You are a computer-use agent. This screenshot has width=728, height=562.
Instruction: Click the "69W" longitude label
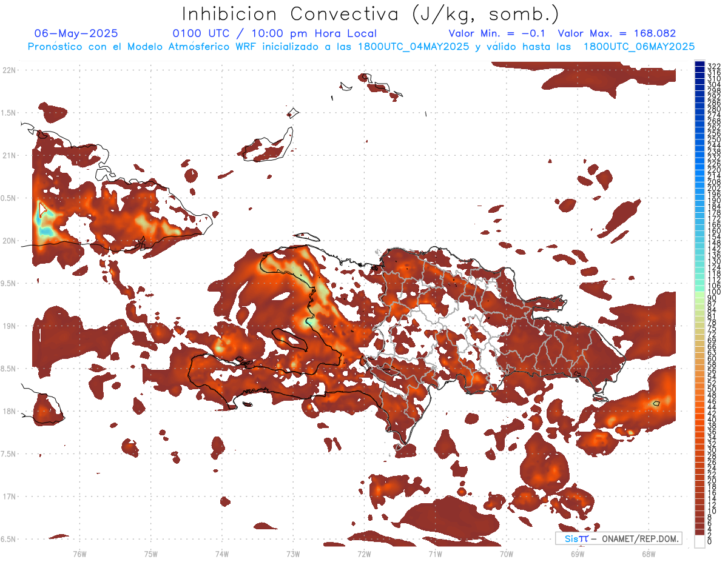tap(577, 554)
